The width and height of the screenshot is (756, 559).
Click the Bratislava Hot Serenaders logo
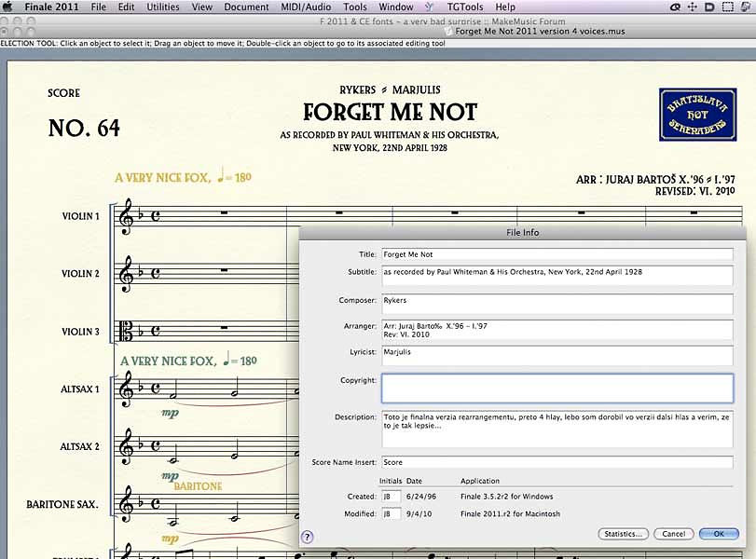[697, 115]
